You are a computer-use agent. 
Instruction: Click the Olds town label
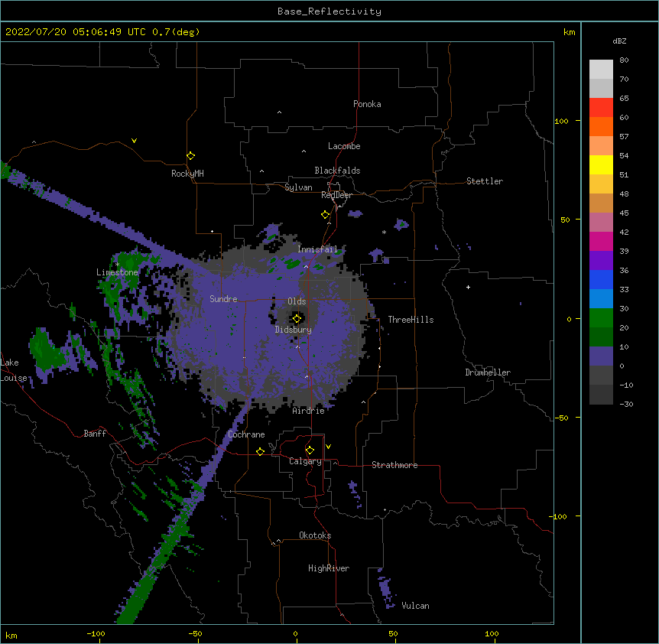pyautogui.click(x=297, y=301)
